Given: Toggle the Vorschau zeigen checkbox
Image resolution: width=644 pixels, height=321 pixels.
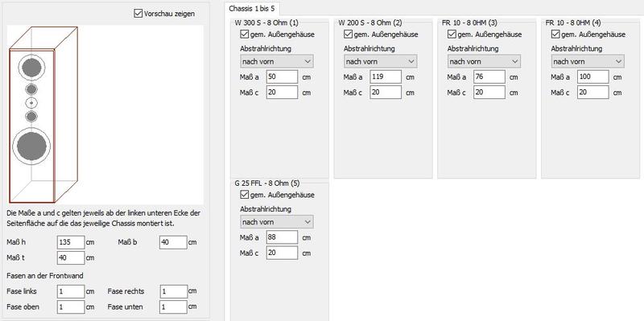Looking at the screenshot, I should 138,14.
